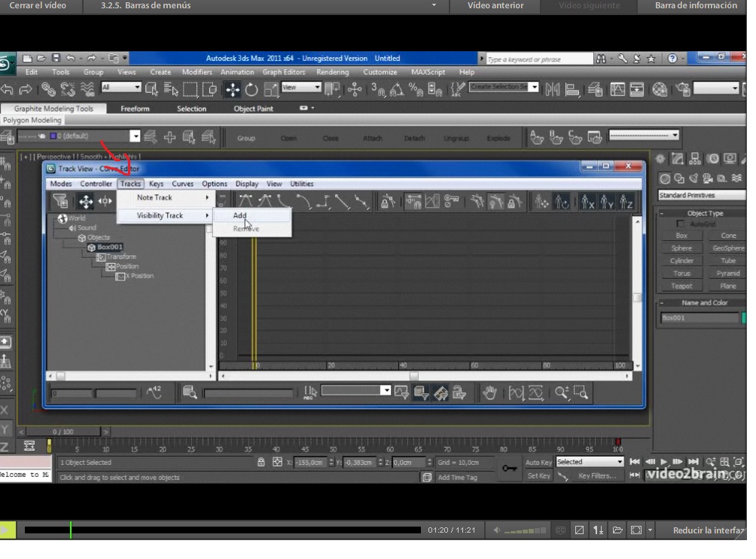Open Create Selection Set dropdown
Screen dimensions: 756x559
[504, 87]
